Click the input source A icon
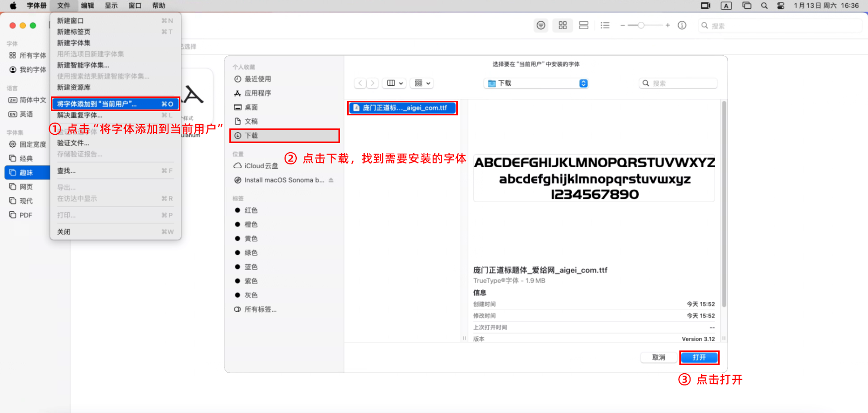Image resolution: width=868 pixels, height=413 pixels. [x=726, y=6]
